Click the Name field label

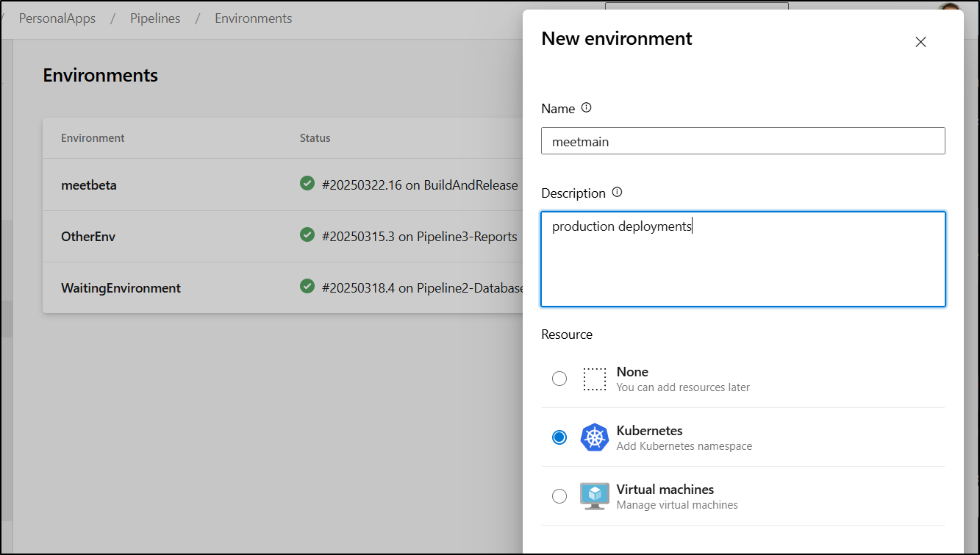coord(558,109)
